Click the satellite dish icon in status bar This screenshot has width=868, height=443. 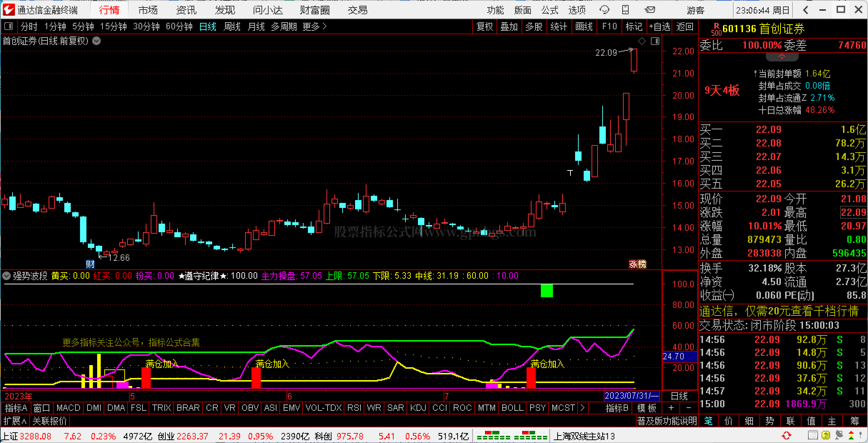tap(839, 435)
